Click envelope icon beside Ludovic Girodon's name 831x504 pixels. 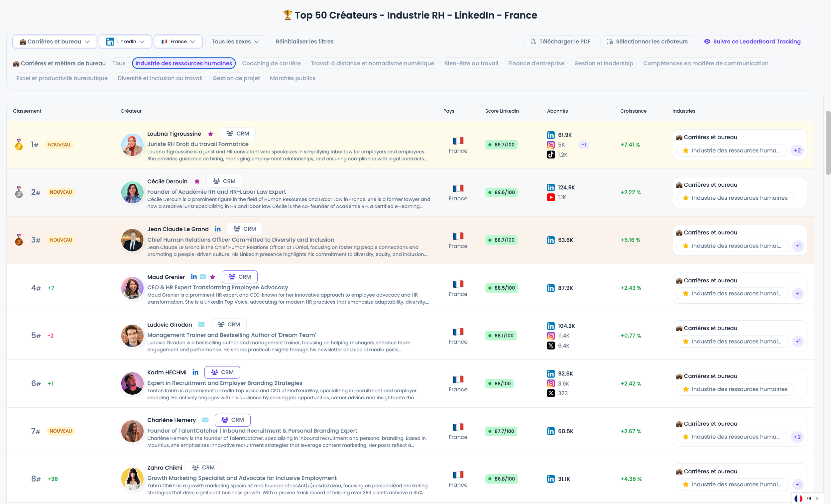pyautogui.click(x=201, y=324)
